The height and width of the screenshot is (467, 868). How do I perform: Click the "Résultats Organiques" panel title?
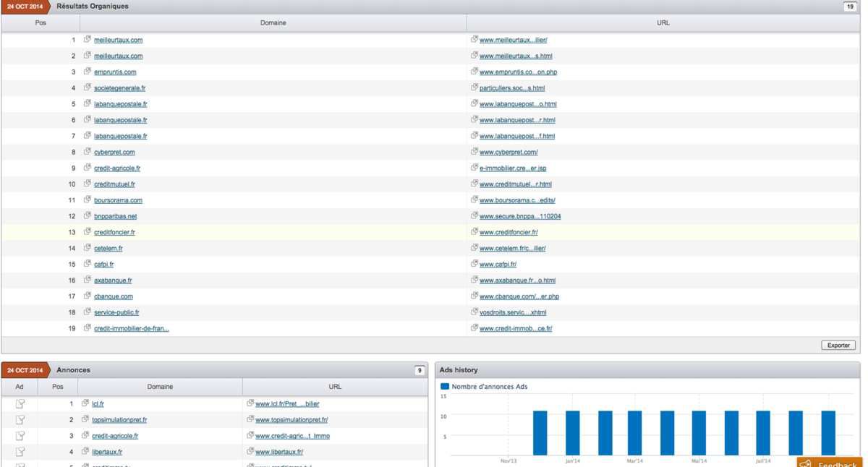pyautogui.click(x=93, y=7)
